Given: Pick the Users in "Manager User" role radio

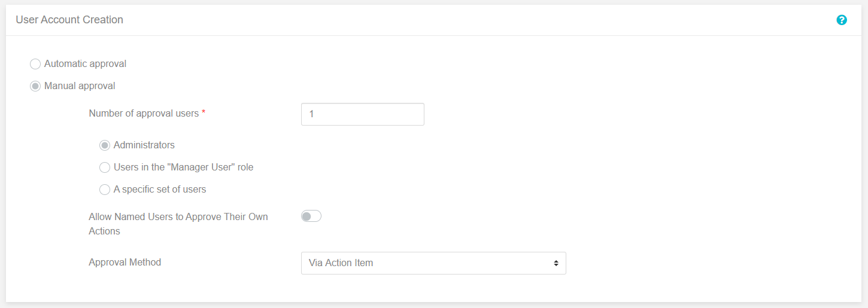Looking at the screenshot, I should click(x=105, y=167).
